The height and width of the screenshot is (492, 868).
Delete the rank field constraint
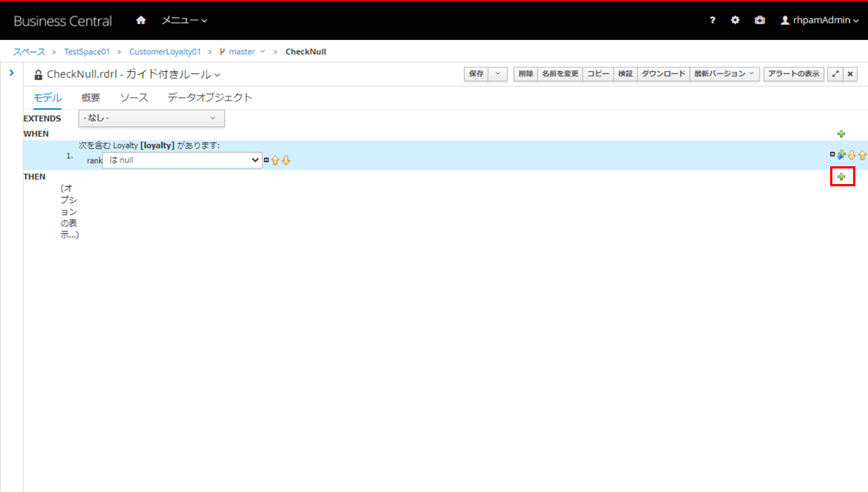[x=267, y=160]
